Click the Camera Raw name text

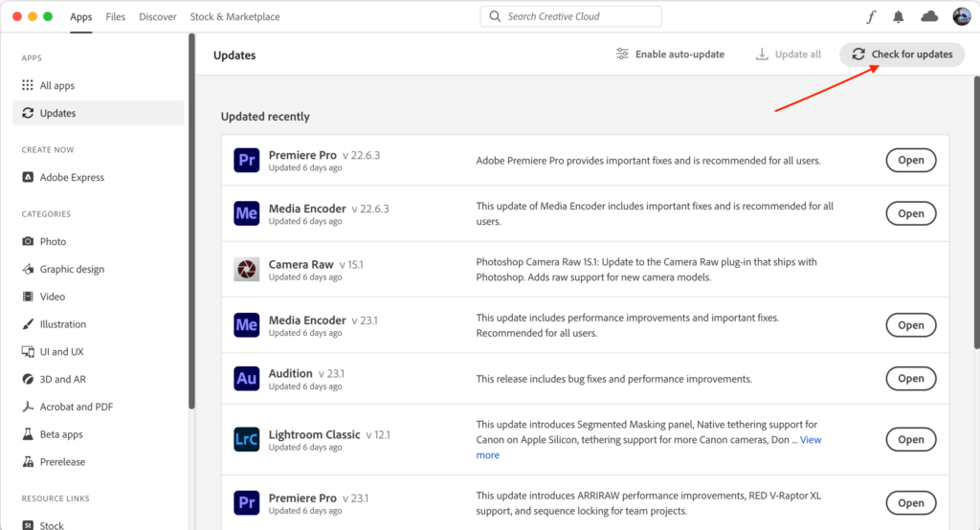(x=301, y=264)
